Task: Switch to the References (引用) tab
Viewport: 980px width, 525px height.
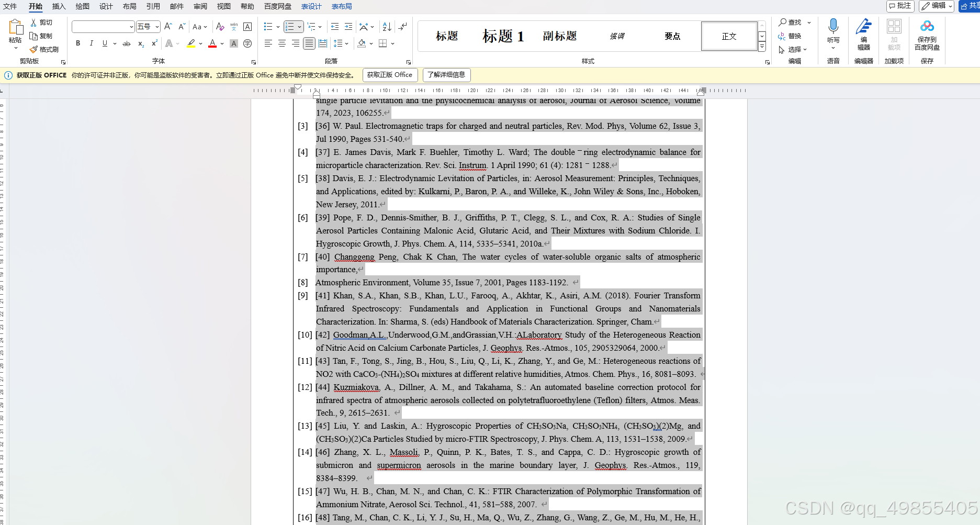Action: pyautogui.click(x=153, y=6)
